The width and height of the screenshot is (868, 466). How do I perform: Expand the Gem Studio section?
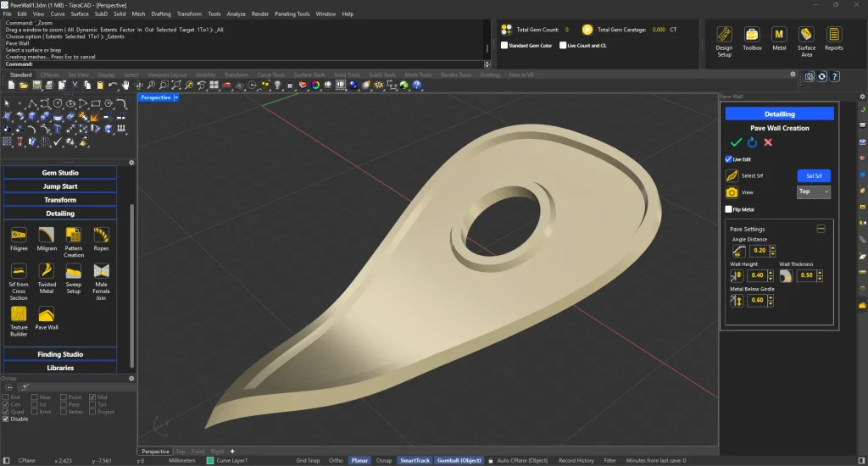pos(60,173)
